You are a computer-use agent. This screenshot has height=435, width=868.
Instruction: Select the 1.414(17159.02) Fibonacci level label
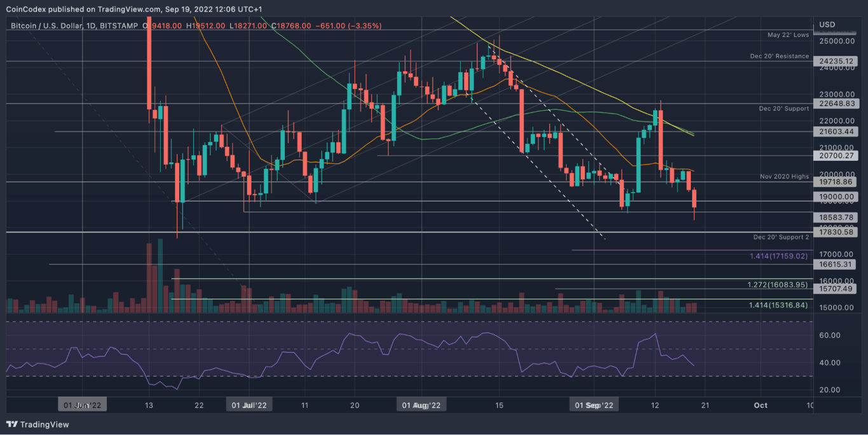click(x=778, y=256)
